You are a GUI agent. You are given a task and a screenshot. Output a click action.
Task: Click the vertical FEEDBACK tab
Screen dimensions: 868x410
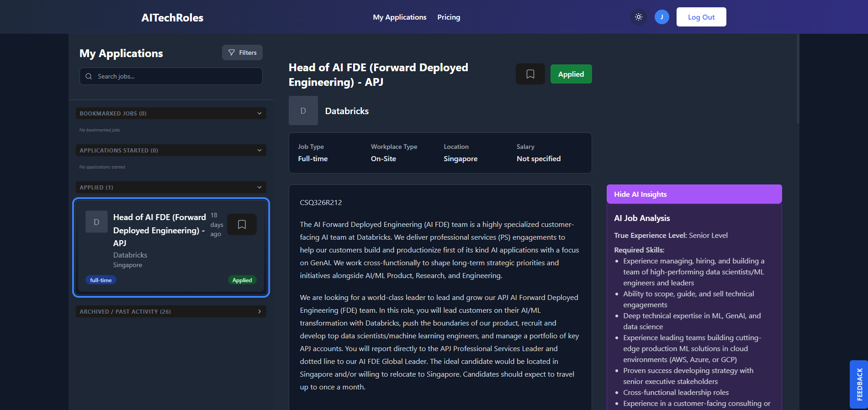tap(859, 384)
